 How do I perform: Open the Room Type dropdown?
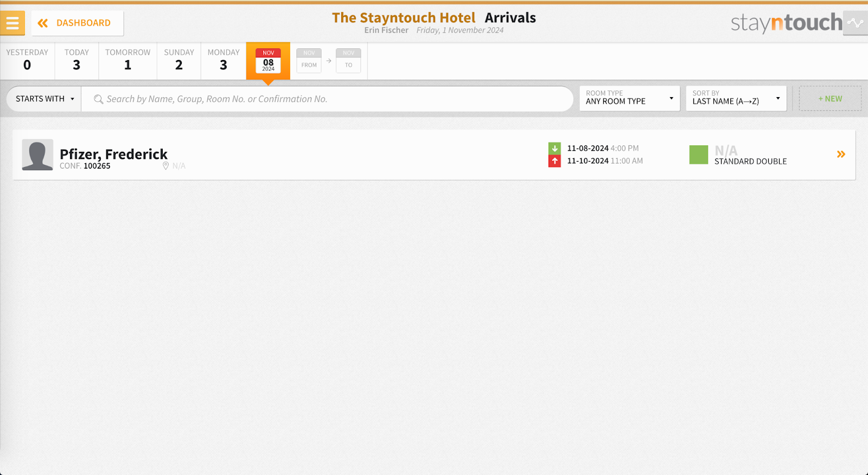coord(629,99)
